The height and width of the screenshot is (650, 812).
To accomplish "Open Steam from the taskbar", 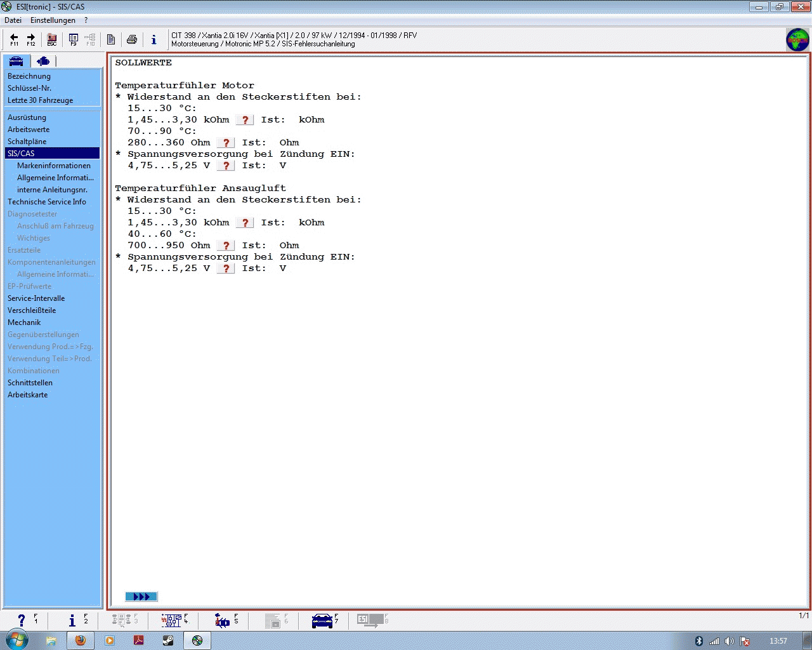I will click(x=168, y=640).
